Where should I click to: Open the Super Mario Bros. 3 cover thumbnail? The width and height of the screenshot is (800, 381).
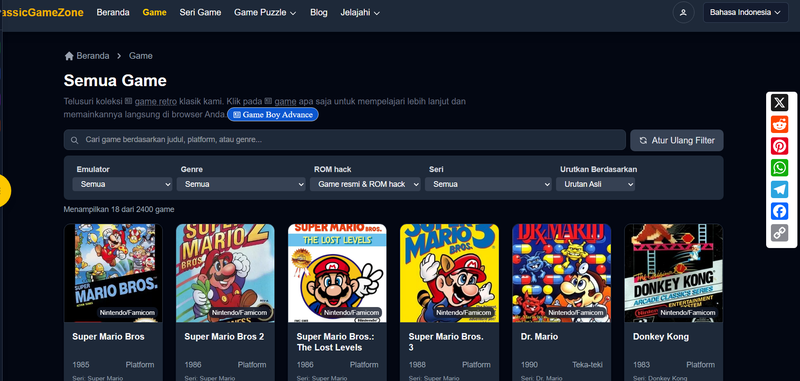click(449, 273)
